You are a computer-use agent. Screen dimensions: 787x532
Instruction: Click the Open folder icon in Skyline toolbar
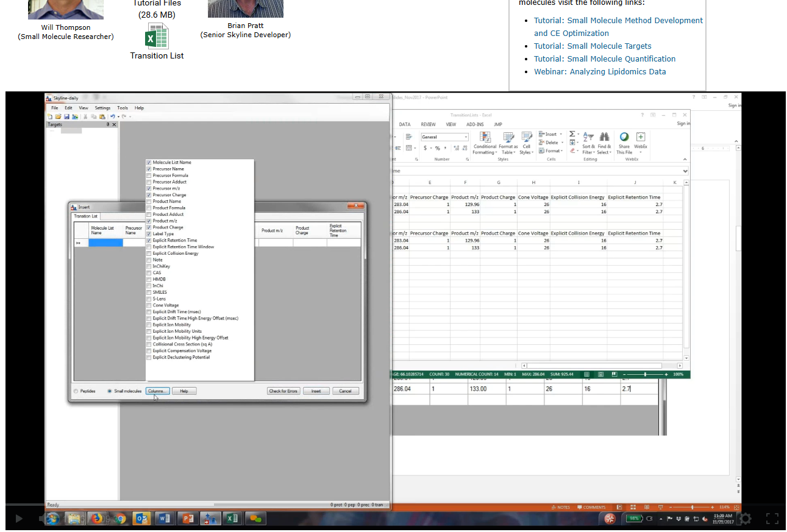pos(57,116)
